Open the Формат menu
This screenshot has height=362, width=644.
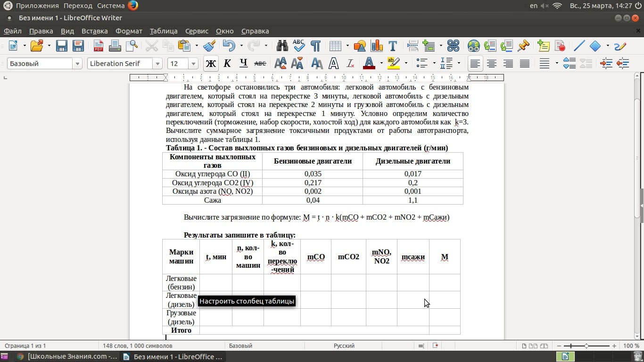click(129, 31)
